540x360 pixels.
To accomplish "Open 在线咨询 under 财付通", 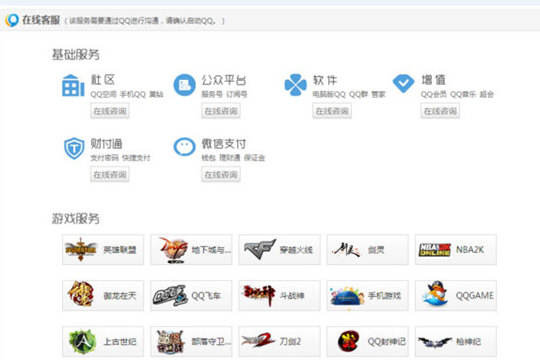I will pyautogui.click(x=110, y=175).
